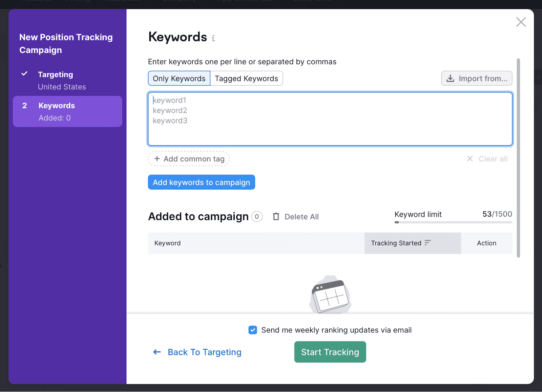Click the sort icon in Tracking Started column

[427, 243]
